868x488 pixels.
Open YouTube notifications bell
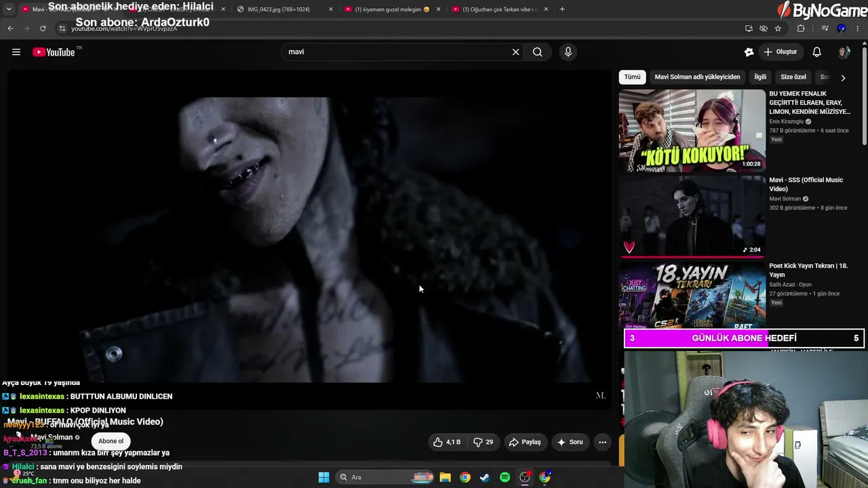click(x=817, y=52)
